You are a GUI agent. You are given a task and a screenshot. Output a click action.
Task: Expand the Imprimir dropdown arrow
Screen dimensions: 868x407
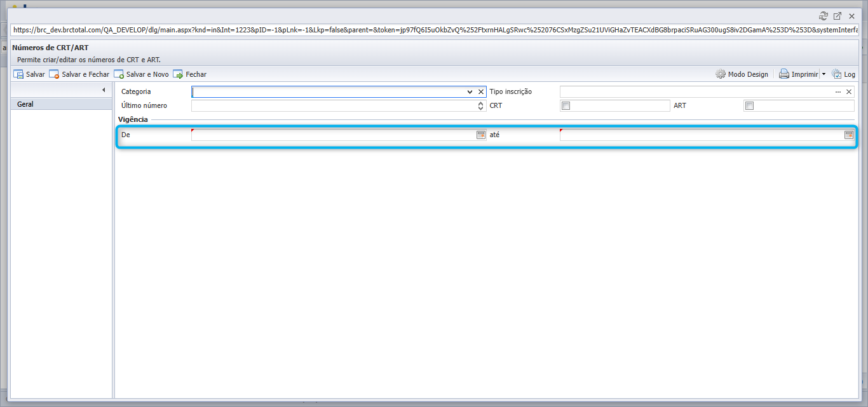coord(824,74)
